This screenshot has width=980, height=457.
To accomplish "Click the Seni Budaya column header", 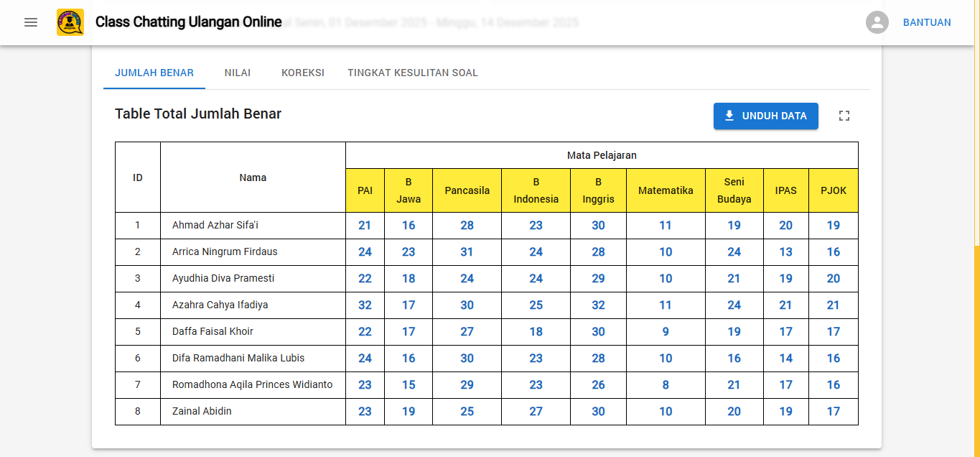I will point(734,190).
